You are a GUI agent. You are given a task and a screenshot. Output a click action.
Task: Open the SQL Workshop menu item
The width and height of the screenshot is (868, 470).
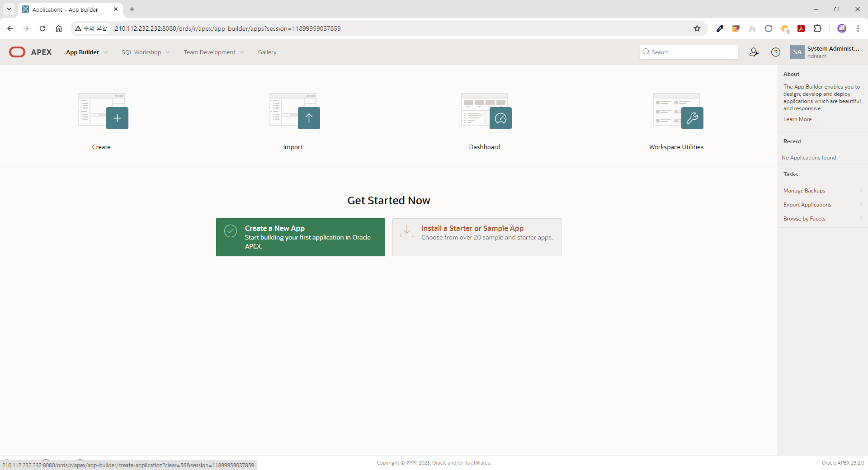point(141,52)
